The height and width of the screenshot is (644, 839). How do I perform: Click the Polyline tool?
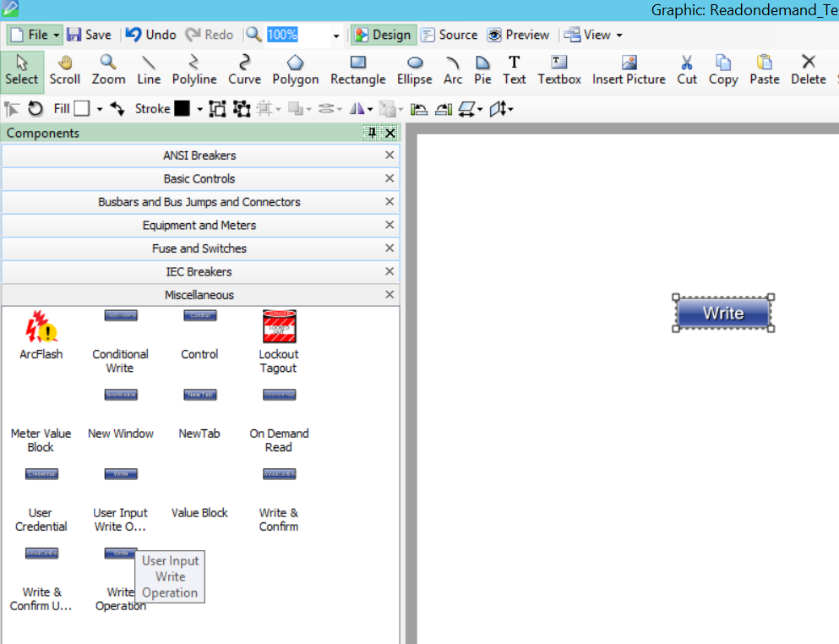(193, 69)
